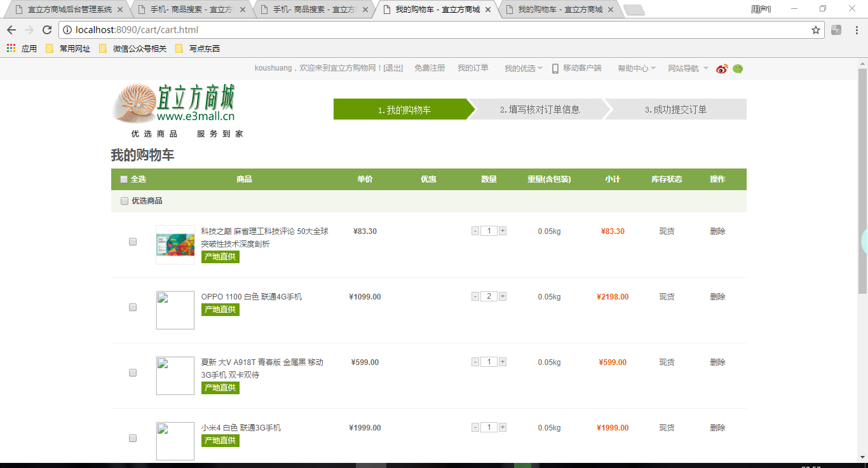Go back with the browser back arrow

coord(11,30)
